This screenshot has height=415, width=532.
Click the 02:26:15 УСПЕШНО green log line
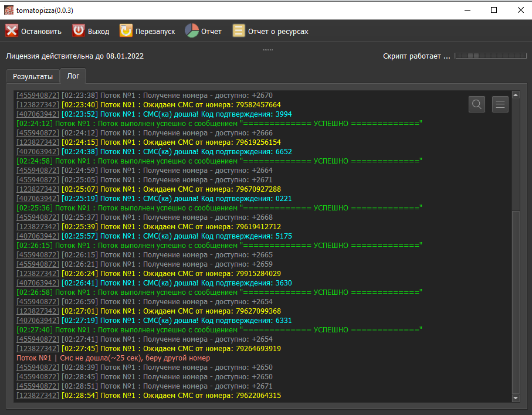pyautogui.click(x=219, y=246)
